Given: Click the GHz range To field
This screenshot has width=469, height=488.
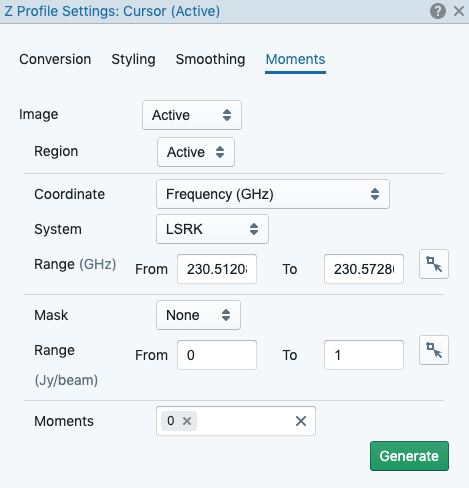Looking at the screenshot, I should [364, 269].
